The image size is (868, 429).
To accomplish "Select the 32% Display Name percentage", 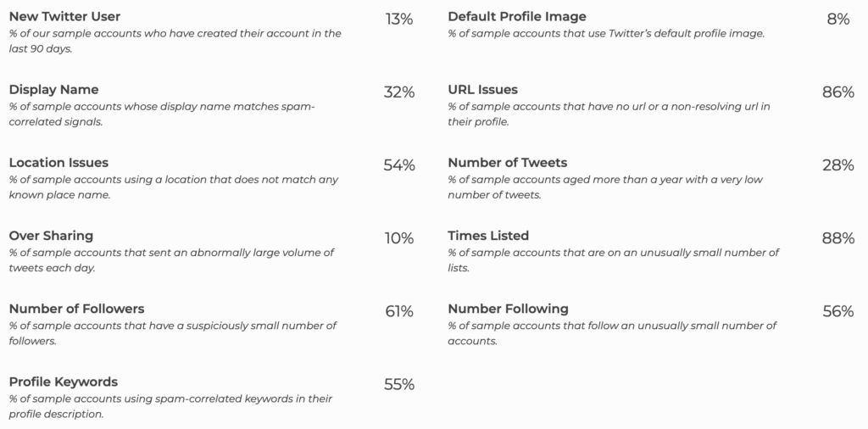I will tap(398, 92).
